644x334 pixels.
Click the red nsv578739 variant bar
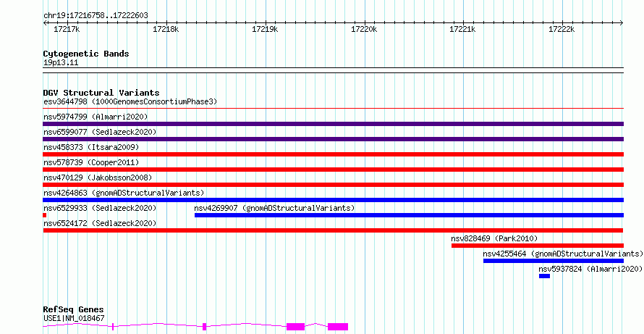coord(333,170)
